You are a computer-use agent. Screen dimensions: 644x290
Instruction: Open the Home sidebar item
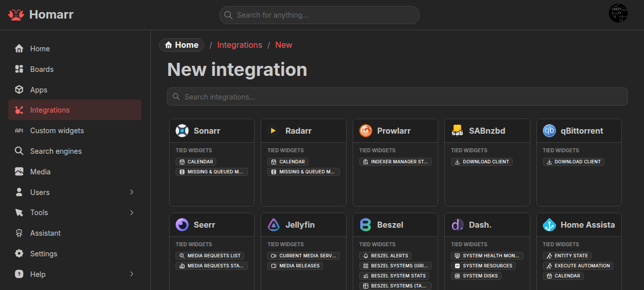[x=74, y=49]
